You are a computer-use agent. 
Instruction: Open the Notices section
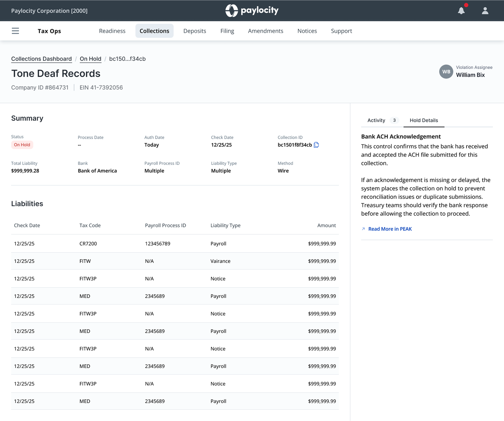pyautogui.click(x=307, y=31)
